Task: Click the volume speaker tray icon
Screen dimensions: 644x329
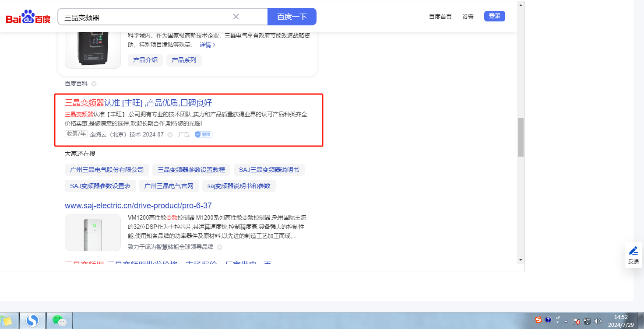Action: pos(597,321)
